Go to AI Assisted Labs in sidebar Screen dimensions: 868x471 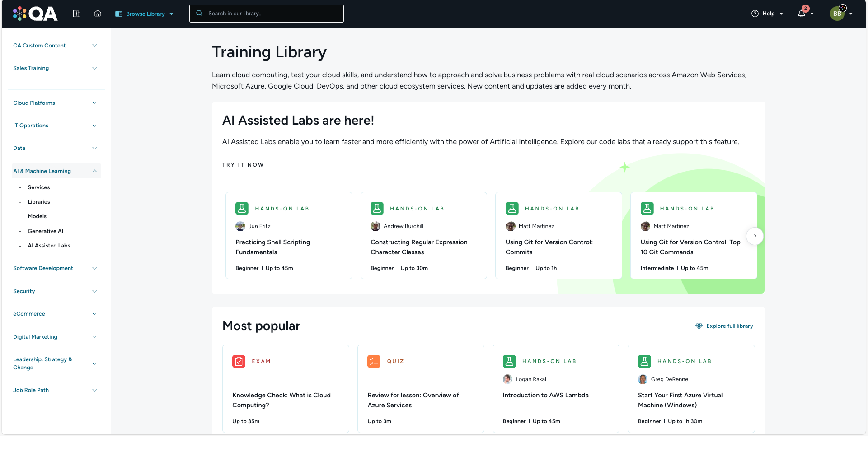click(49, 246)
